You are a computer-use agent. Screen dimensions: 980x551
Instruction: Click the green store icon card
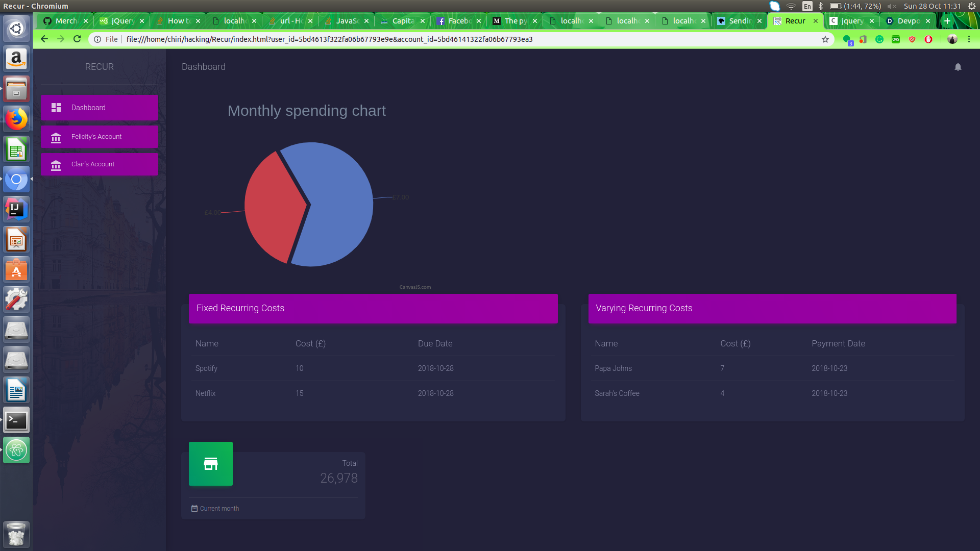tap(211, 464)
